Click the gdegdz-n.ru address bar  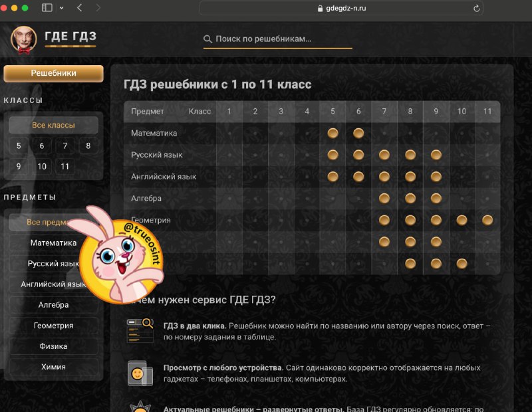coord(341,8)
